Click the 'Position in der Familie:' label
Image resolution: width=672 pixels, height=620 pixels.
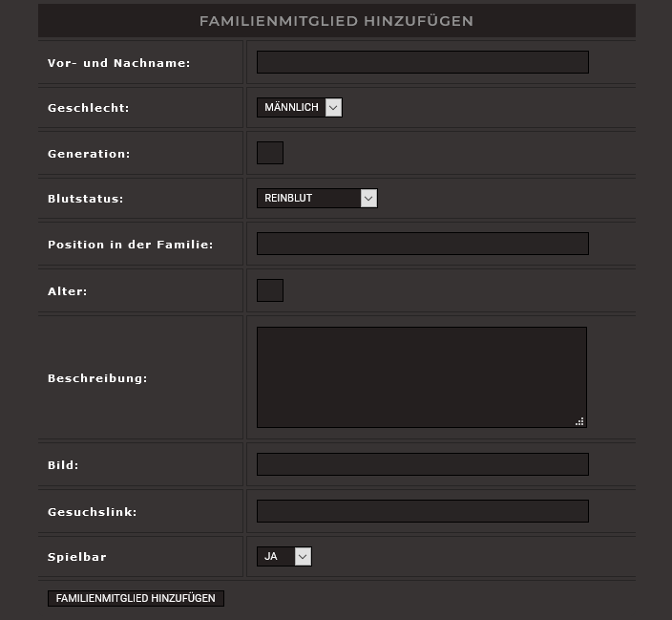click(131, 245)
